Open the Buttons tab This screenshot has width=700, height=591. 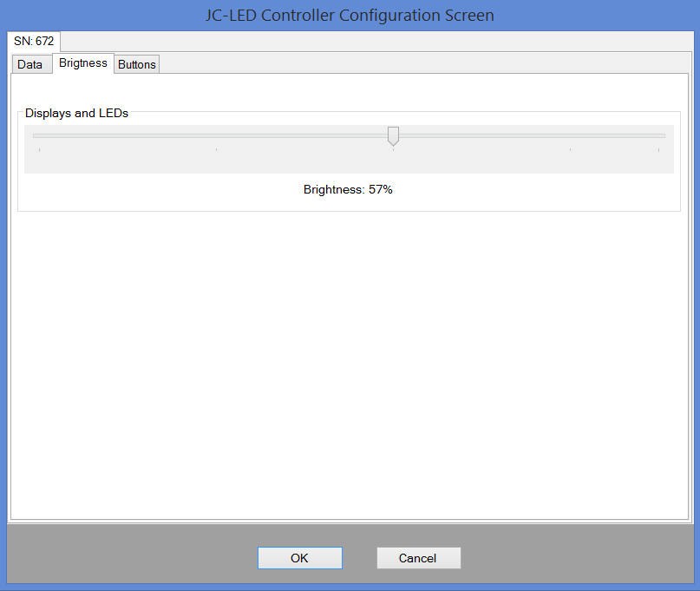tap(137, 64)
